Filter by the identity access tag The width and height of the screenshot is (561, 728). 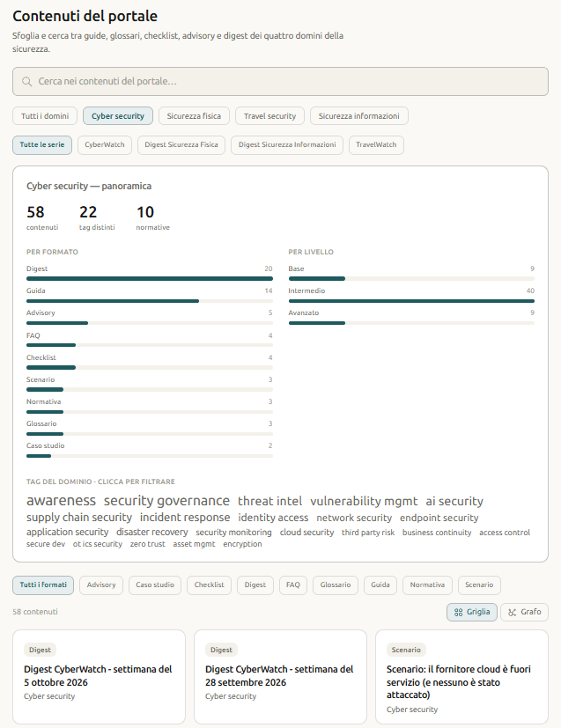273,518
